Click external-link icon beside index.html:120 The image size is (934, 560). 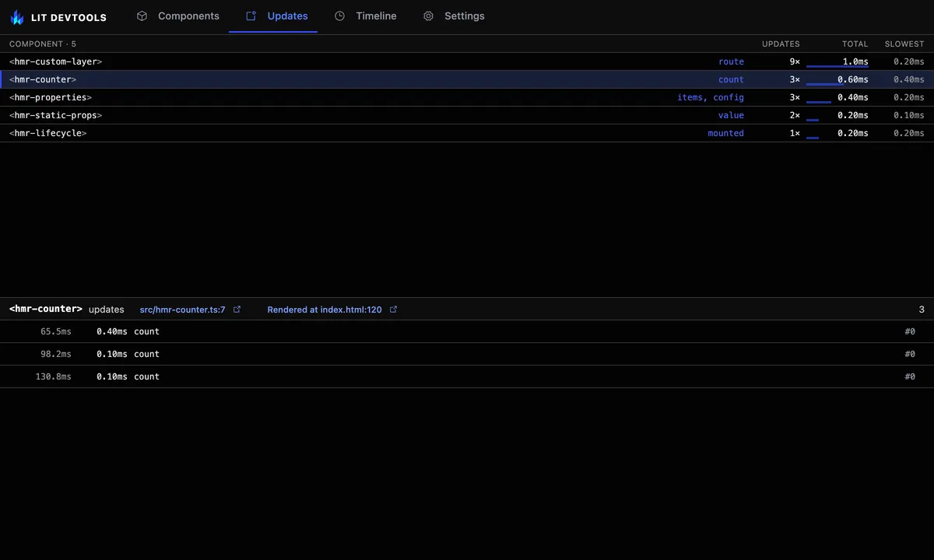[x=394, y=310]
